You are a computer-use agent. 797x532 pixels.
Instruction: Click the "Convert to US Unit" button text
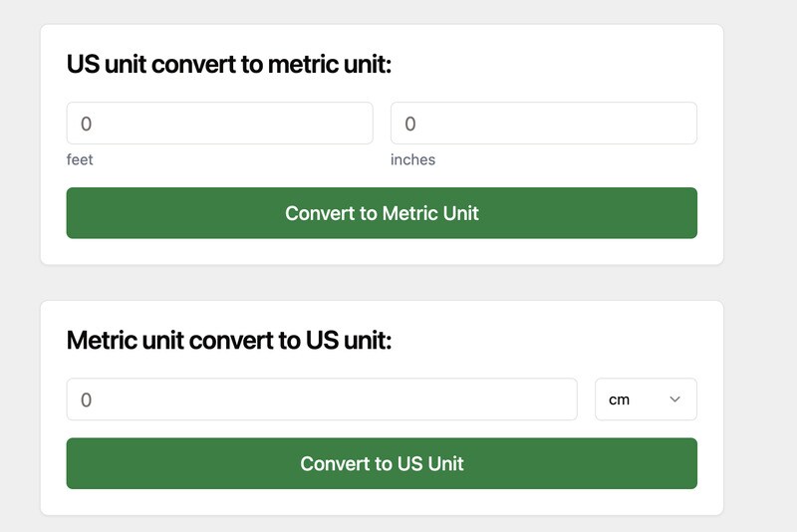point(382,463)
